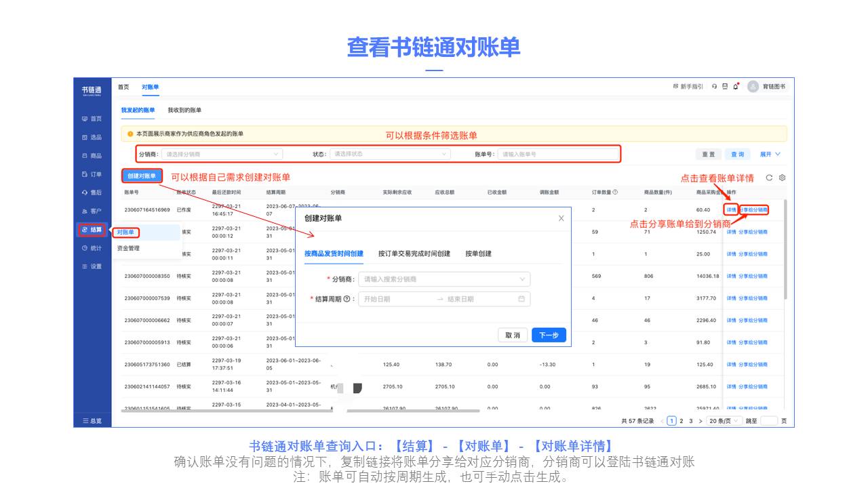Click the message box icon in header
This screenshot has width=868, height=488.
pyautogui.click(x=725, y=87)
